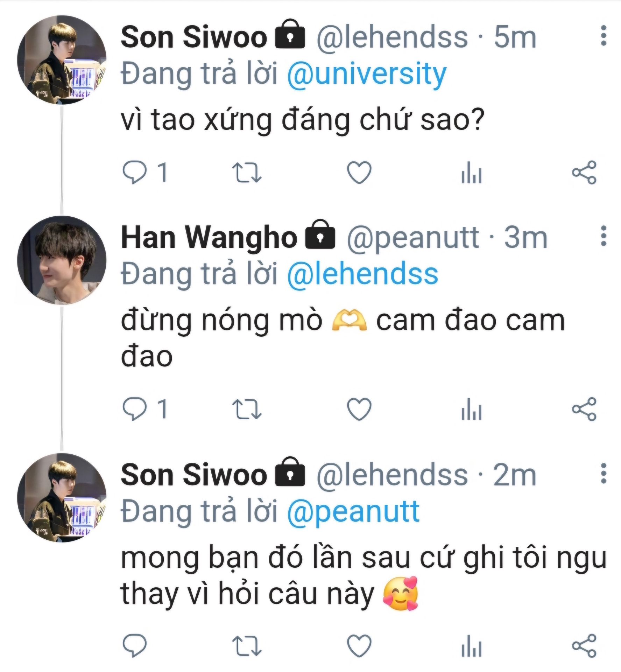Share Son Siwoo's first tweet

point(584,173)
